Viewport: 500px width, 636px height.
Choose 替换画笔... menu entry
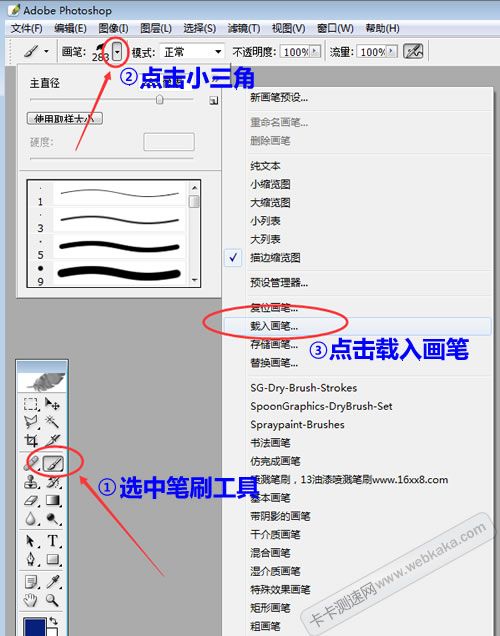coord(274,363)
